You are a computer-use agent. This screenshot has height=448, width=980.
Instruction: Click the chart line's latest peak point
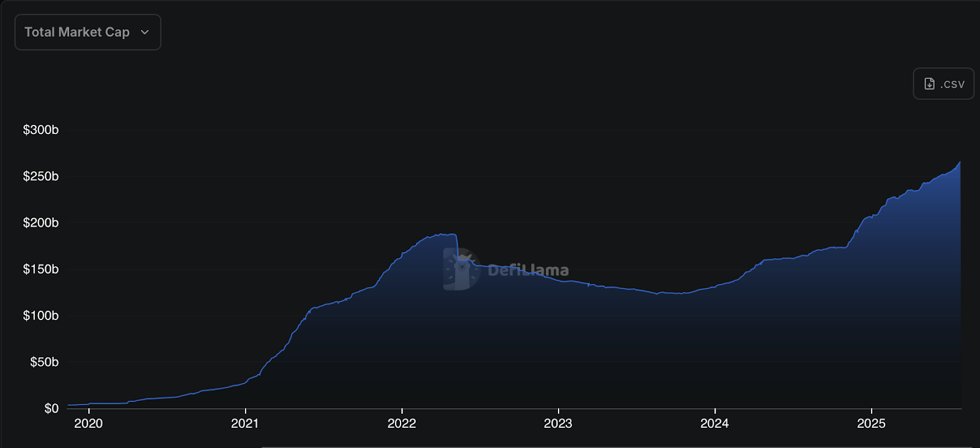(960, 162)
